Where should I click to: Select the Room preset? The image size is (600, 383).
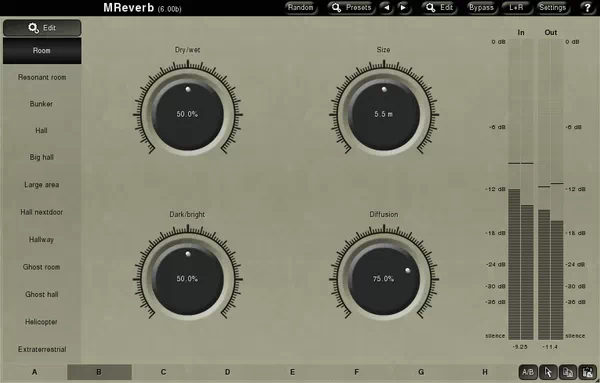[42, 51]
